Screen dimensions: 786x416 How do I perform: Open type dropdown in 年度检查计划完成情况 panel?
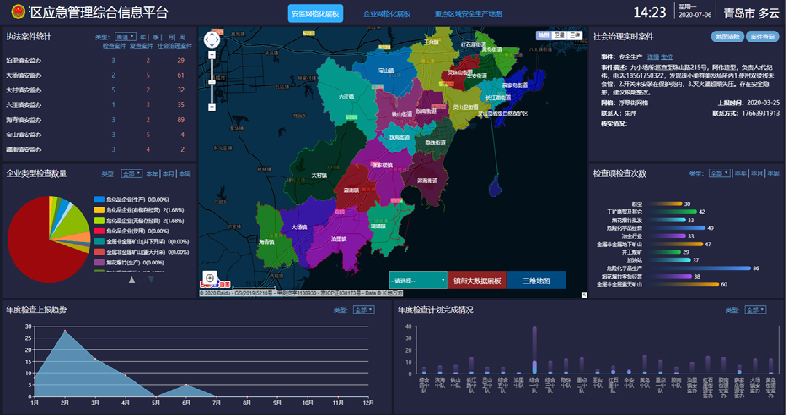[755, 310]
